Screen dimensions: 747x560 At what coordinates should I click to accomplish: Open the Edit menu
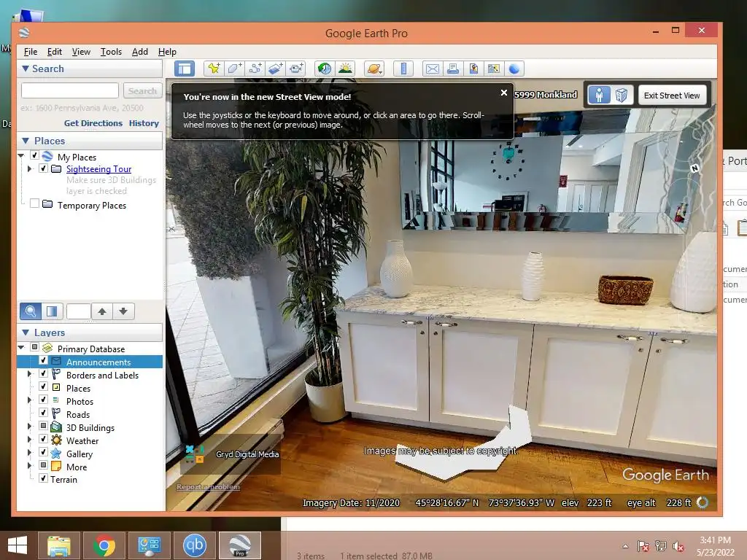coord(54,52)
